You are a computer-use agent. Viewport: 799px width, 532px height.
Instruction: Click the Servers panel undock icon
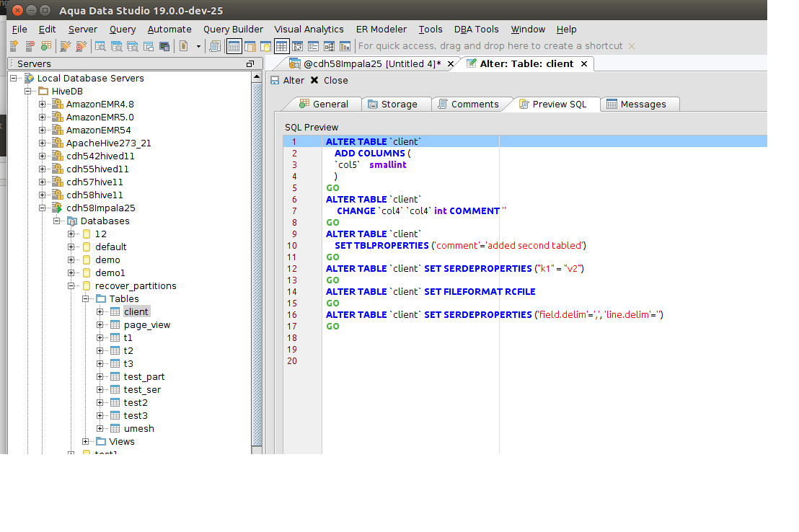pos(250,63)
